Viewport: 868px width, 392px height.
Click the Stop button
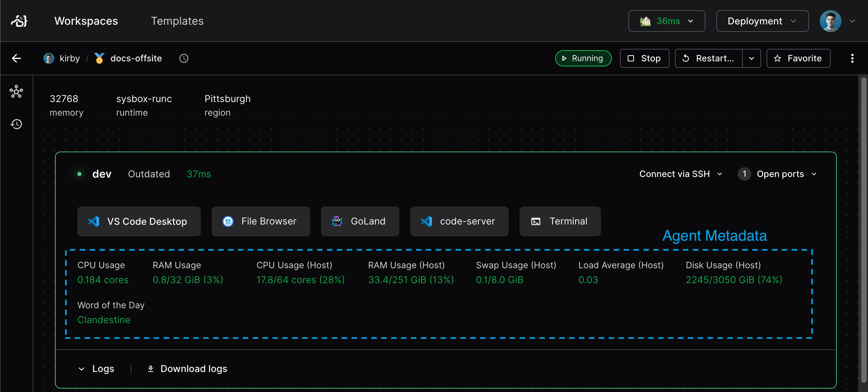[x=644, y=58]
